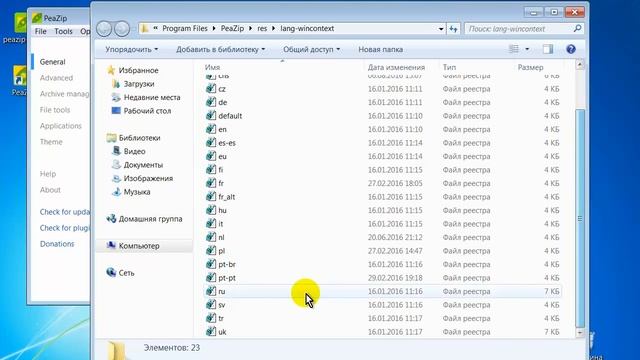Select the it registry file icon
Screen dimensions: 640x360
point(211,223)
